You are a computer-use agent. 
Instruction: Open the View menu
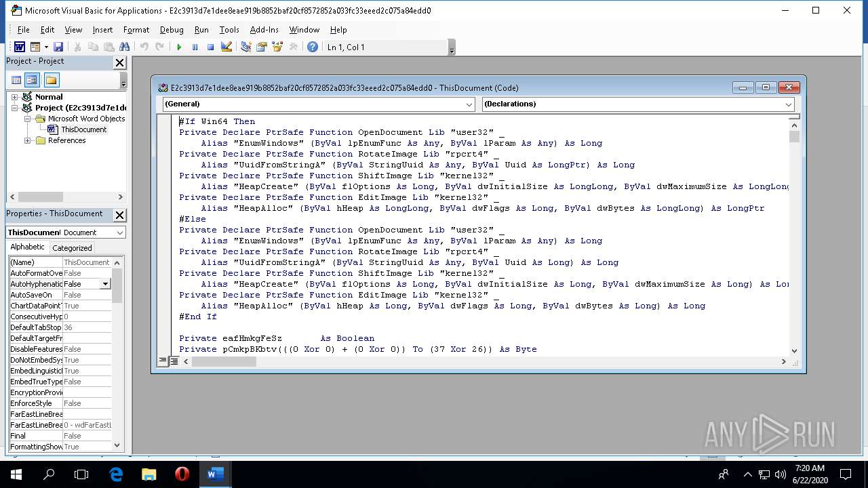pyautogui.click(x=73, y=30)
